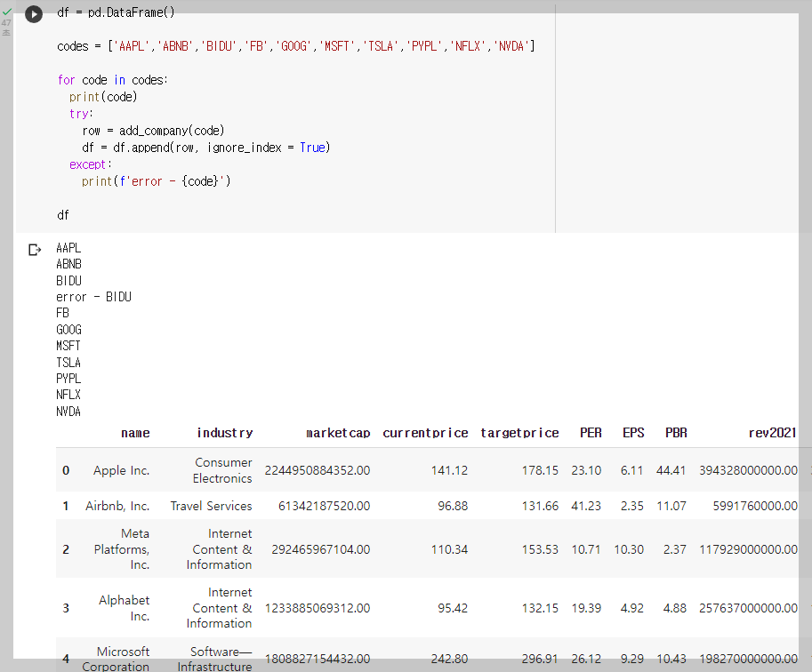Click the 'EPS' column header
This screenshot has height=672, width=812.
pos(633,433)
